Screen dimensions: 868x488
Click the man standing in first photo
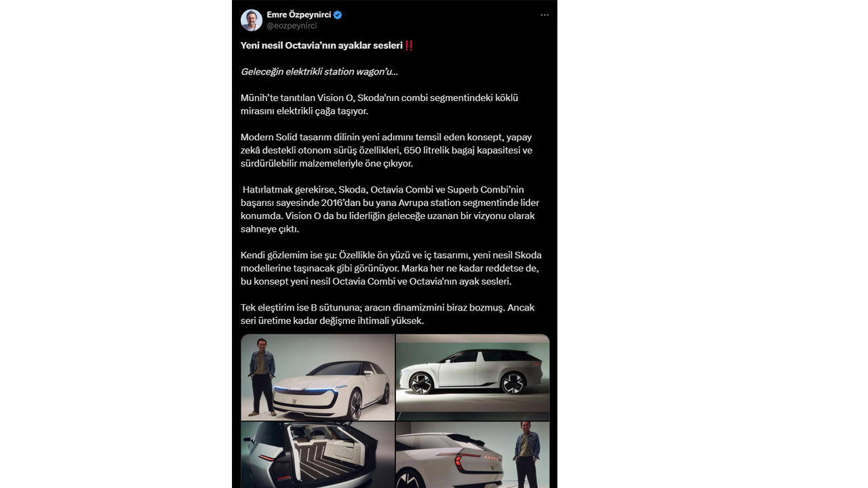pyautogui.click(x=260, y=376)
